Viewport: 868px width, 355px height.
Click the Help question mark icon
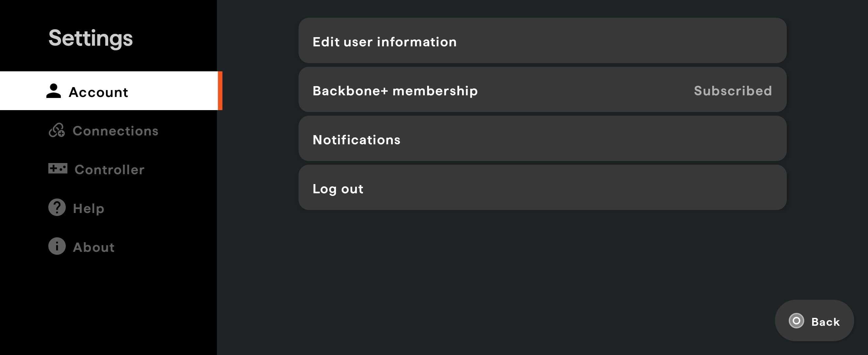click(x=56, y=207)
